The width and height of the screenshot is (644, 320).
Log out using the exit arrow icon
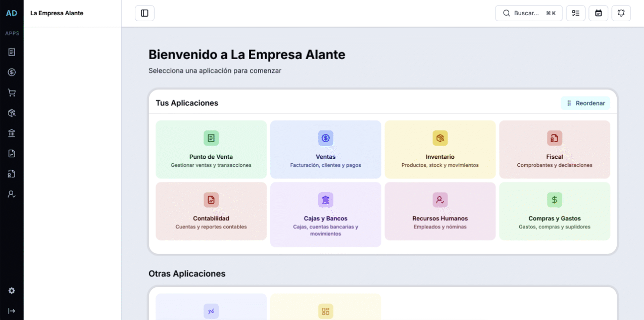click(x=11, y=310)
